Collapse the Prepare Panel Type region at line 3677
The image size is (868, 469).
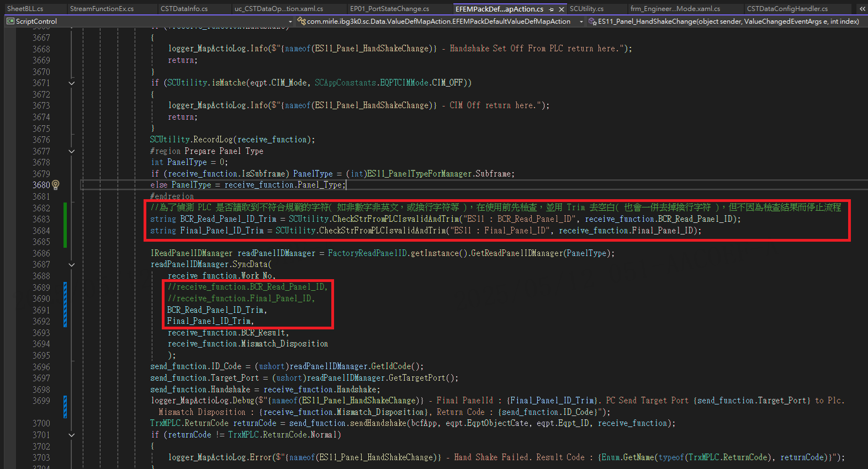click(72, 151)
